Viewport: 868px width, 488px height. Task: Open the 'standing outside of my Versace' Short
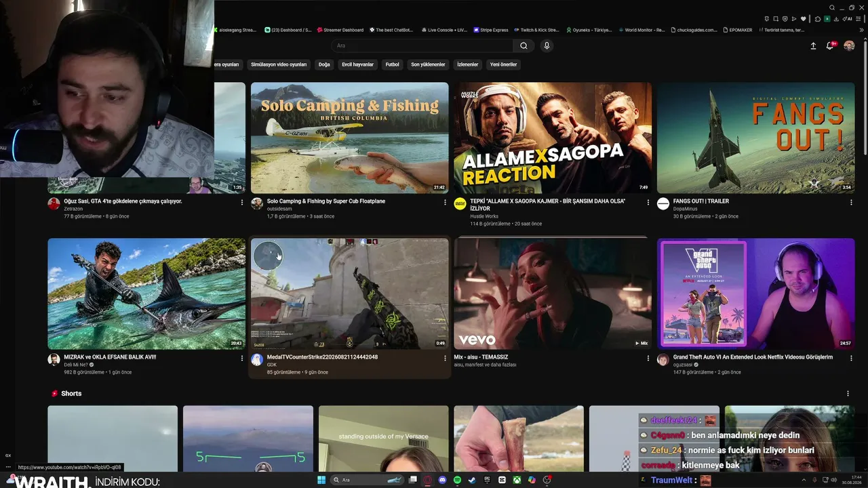[x=383, y=439]
